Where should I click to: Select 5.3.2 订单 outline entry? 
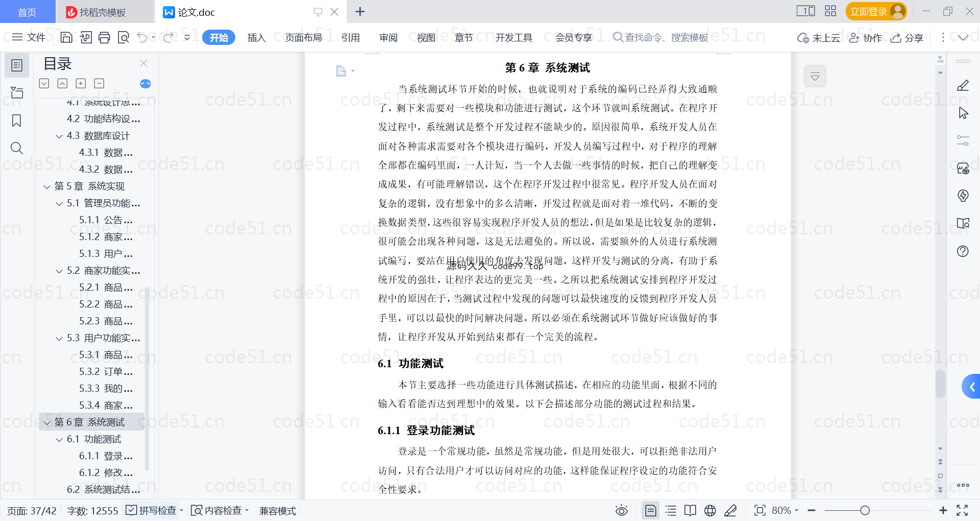[106, 372]
